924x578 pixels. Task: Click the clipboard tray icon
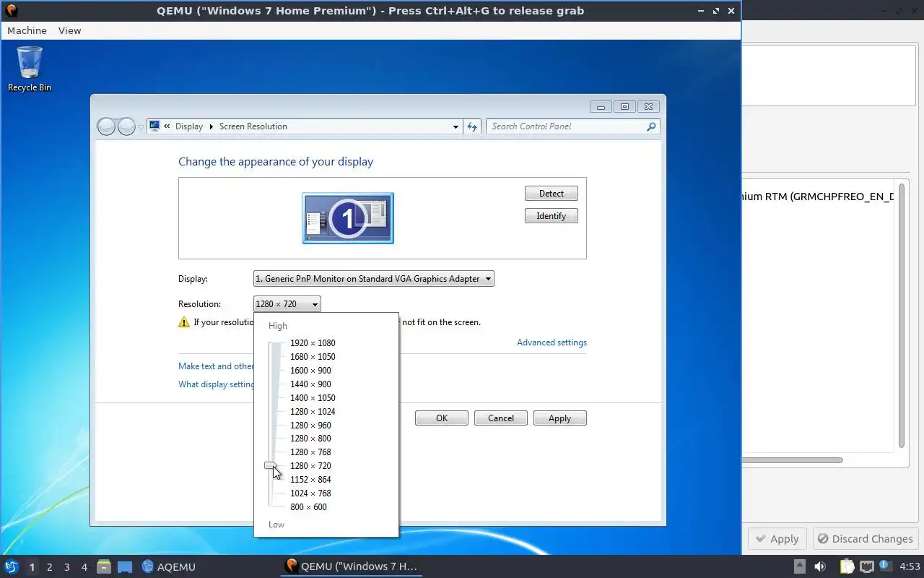click(847, 566)
